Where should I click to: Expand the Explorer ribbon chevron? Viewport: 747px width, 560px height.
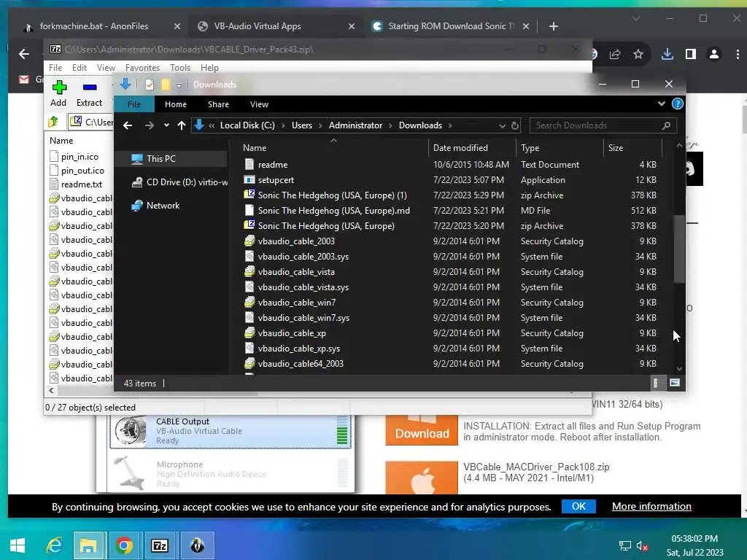661,104
